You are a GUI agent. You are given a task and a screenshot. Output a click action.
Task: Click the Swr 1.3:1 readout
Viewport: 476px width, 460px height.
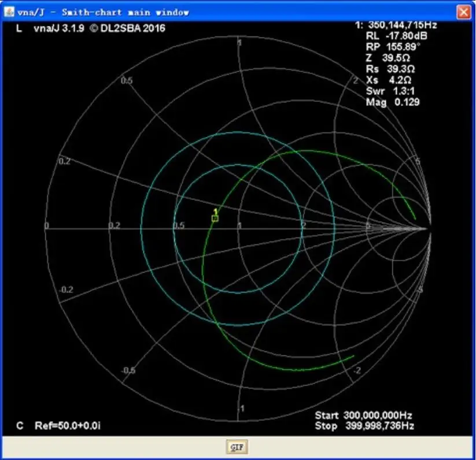click(x=390, y=91)
